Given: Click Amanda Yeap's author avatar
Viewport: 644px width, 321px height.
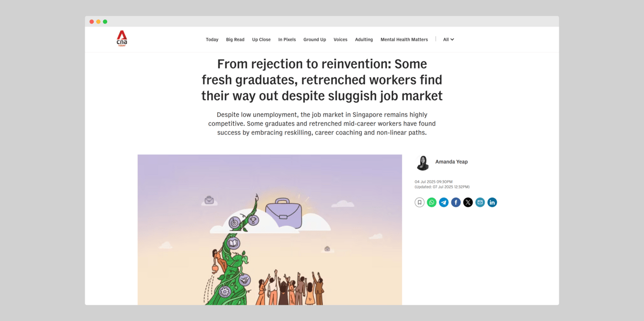Looking at the screenshot, I should coord(423,163).
